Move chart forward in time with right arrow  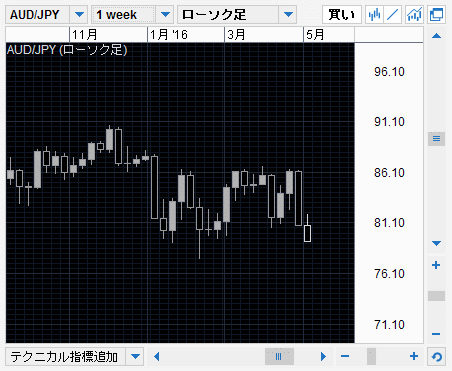click(x=323, y=356)
